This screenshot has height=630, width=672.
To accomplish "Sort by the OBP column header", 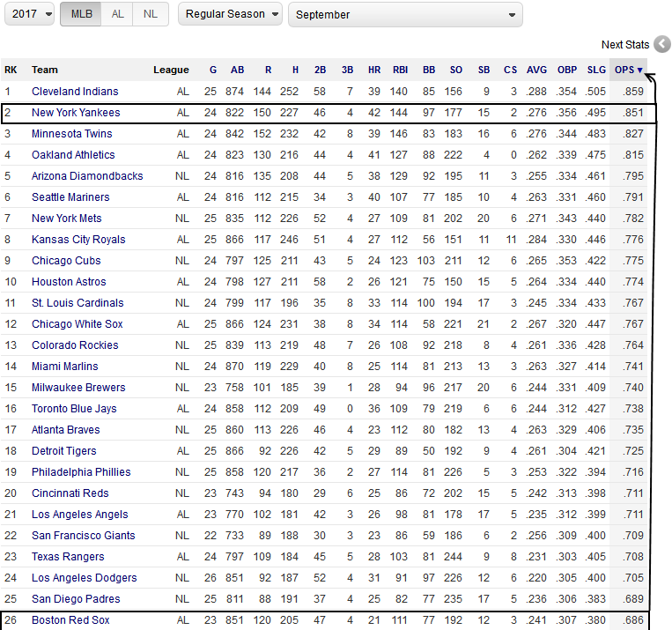I will [x=567, y=70].
